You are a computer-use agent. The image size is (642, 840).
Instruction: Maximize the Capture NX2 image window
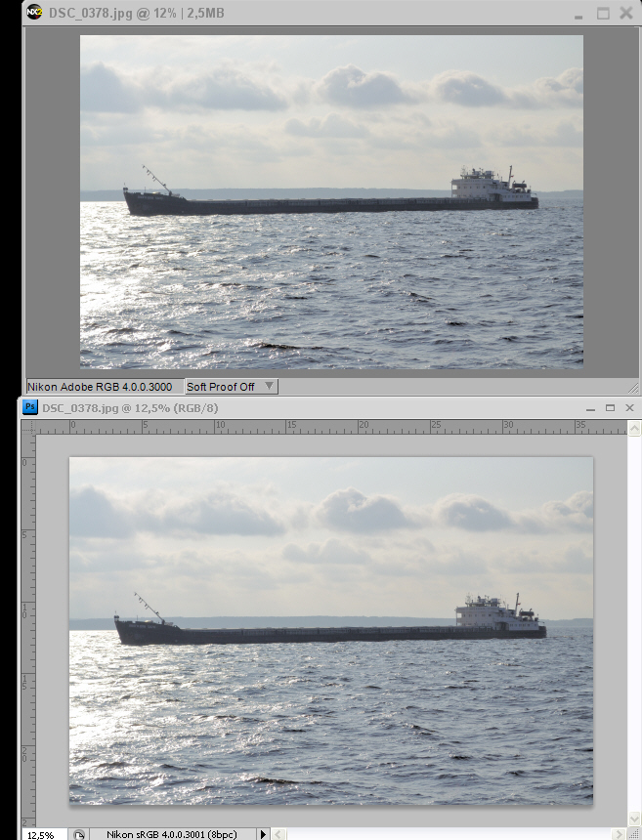603,14
